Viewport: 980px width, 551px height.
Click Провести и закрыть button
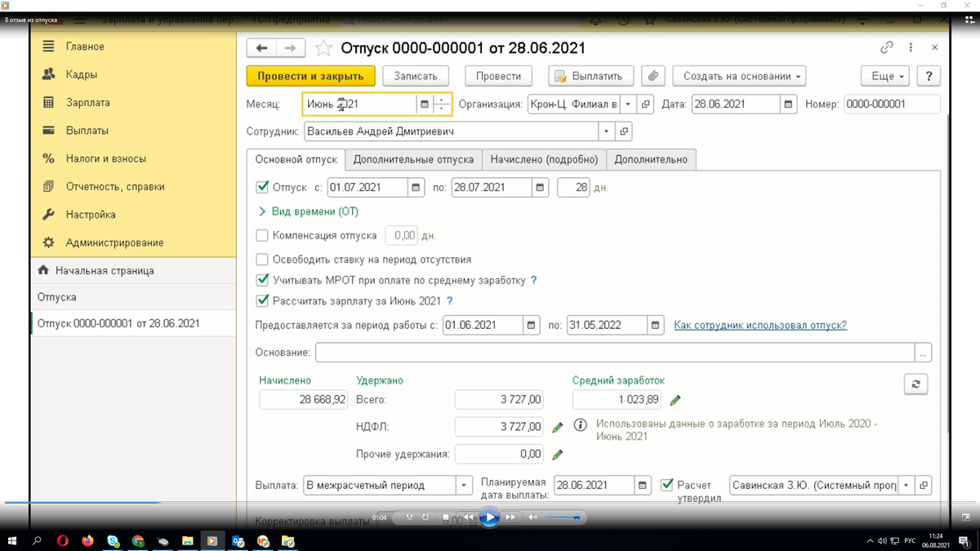[x=310, y=76]
